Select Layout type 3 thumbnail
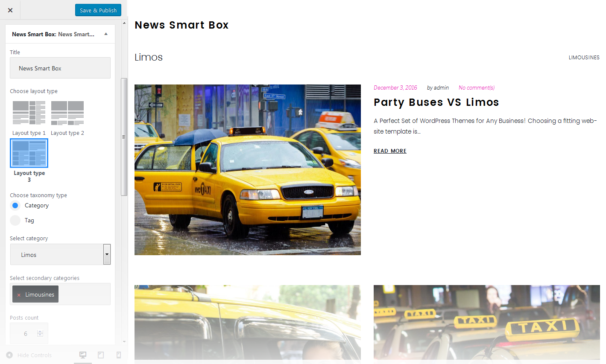The image size is (606, 364). [29, 153]
